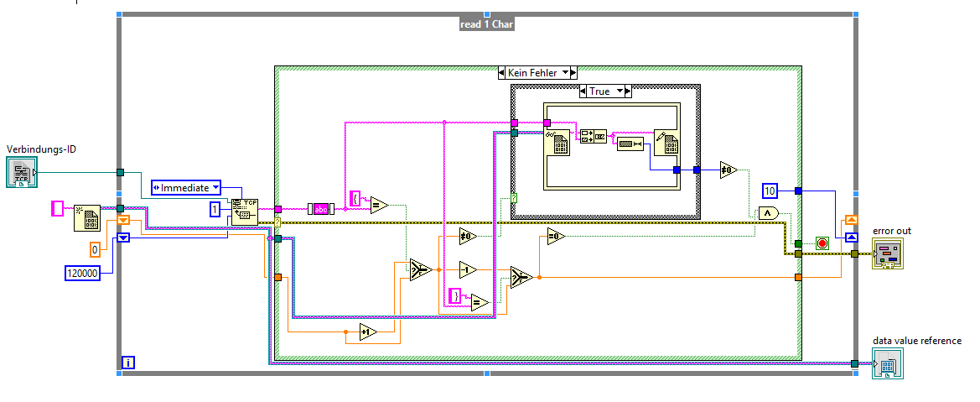Click the 120000 timeout numeric constant
Image resolution: width=980 pixels, height=402 pixels.
82,273
